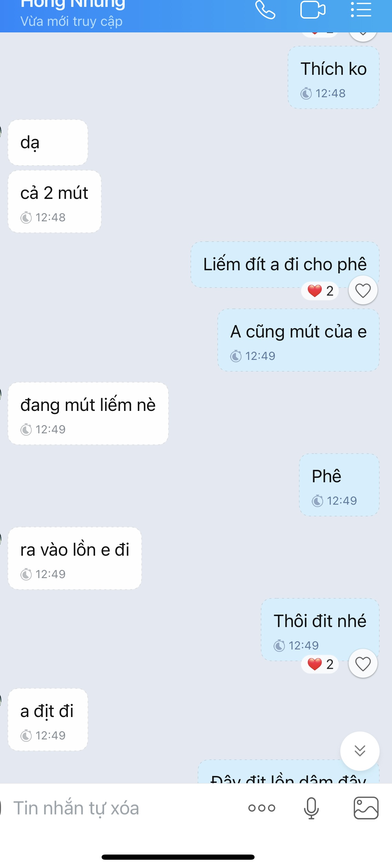The image size is (392, 868).
Task: Start a video call with the camera icon
Action: click(x=313, y=10)
